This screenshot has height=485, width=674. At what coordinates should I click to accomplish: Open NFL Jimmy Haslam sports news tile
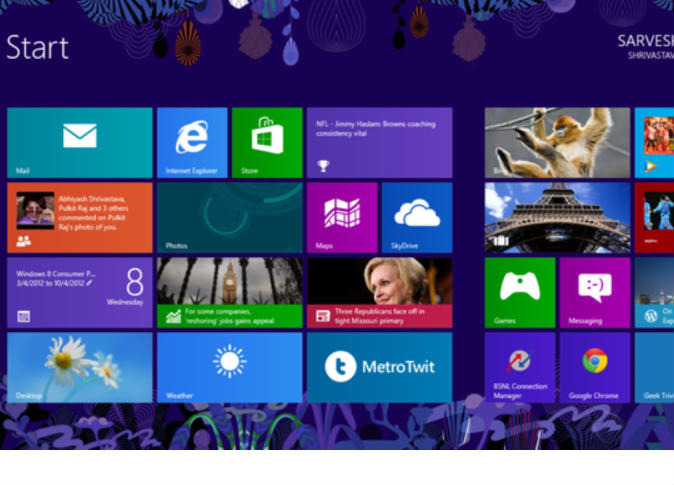tap(379, 142)
